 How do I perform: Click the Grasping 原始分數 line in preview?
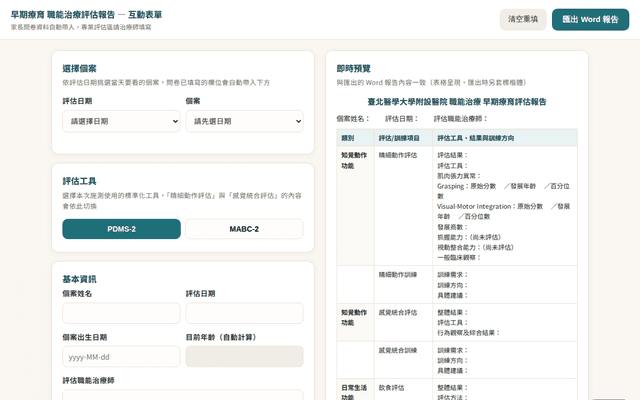tap(503, 191)
